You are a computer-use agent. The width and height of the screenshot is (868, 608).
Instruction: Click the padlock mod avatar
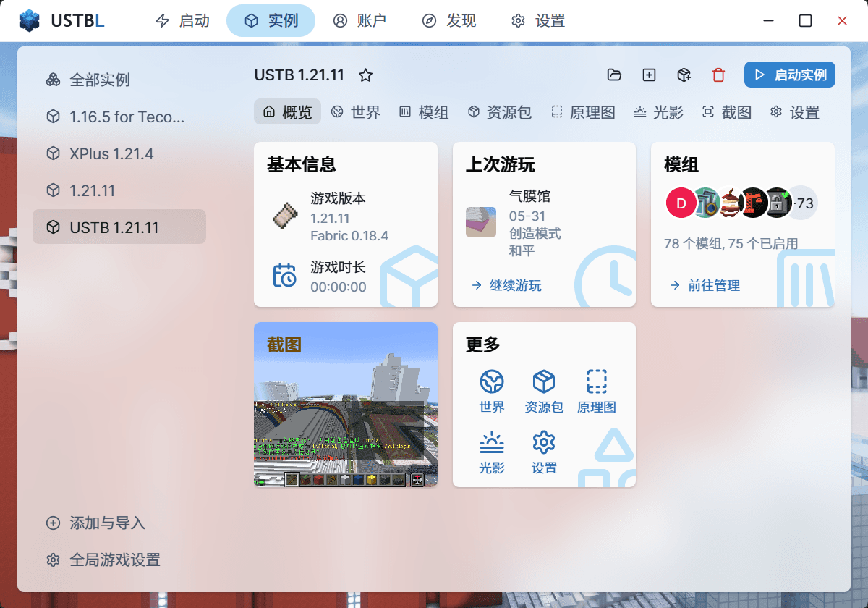[778, 203]
